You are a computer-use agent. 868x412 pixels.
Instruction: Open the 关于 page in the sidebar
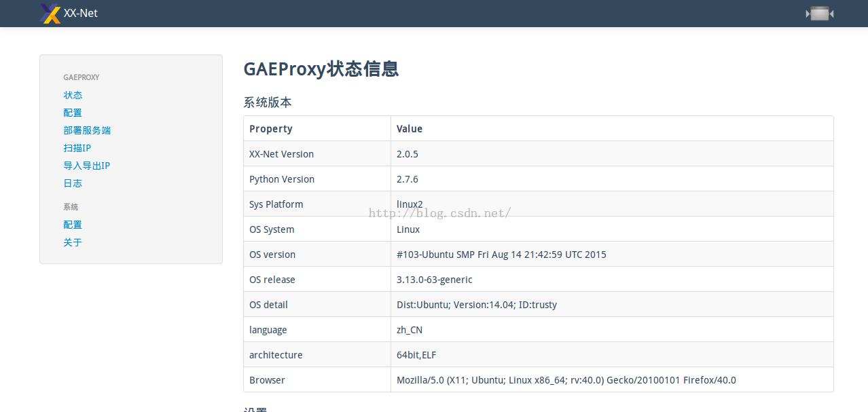click(x=73, y=242)
